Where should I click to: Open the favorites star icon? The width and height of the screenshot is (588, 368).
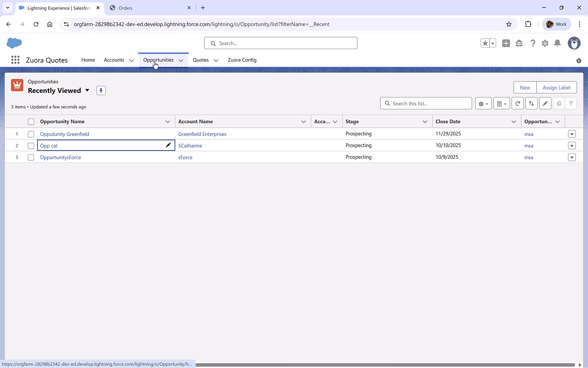click(485, 43)
